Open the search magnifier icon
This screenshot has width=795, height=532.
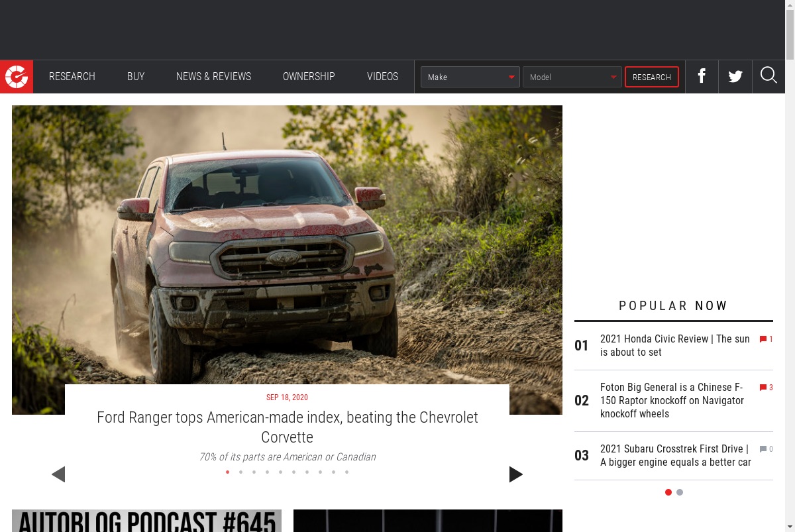point(768,76)
